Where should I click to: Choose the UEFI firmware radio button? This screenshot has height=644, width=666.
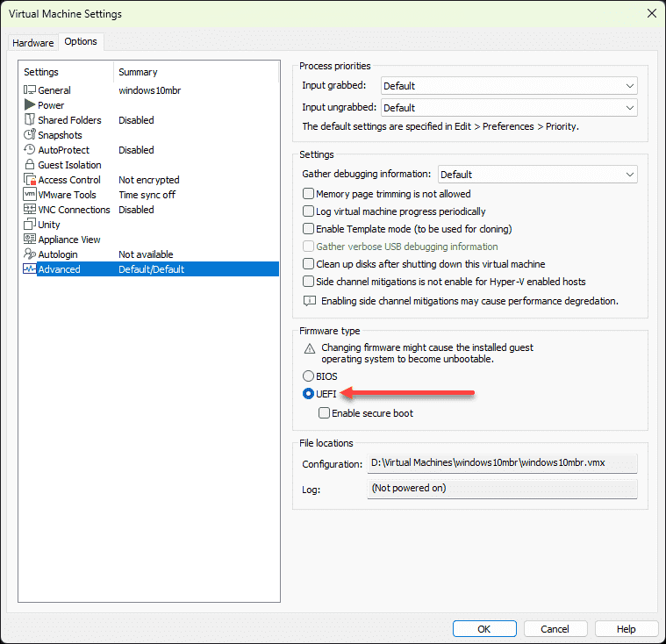pos(308,394)
